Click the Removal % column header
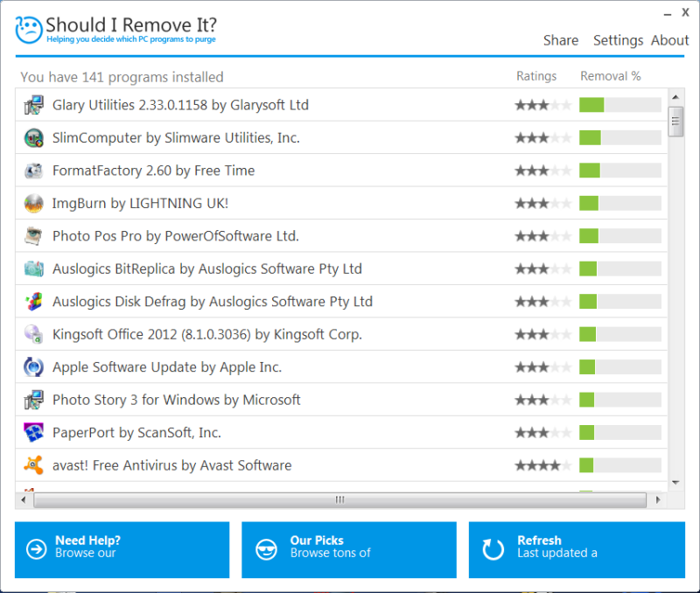This screenshot has width=700, height=593. [610, 76]
